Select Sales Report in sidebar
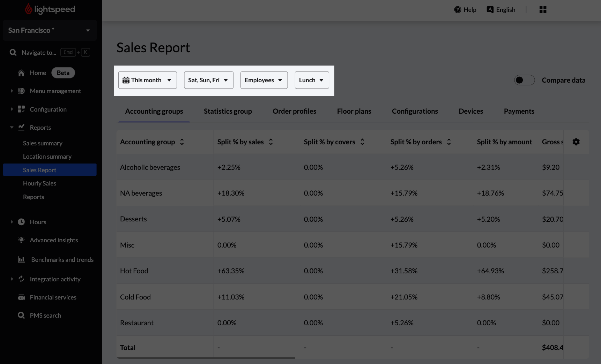Viewport: 601px width, 364px height. (50, 170)
